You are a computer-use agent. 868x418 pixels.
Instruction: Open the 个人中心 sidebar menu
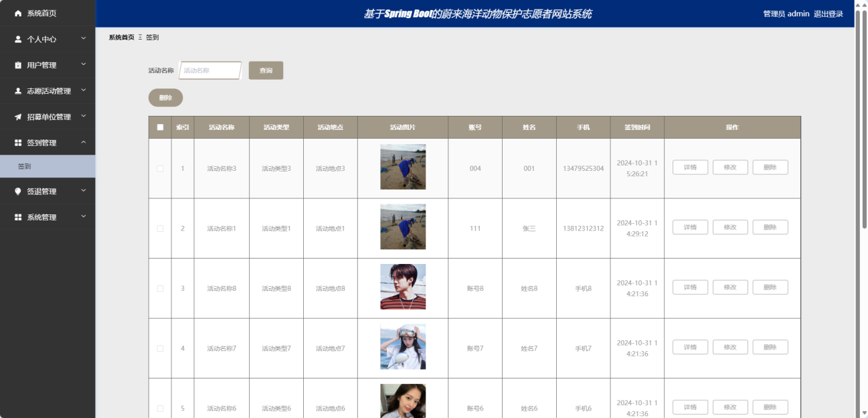pyautogui.click(x=48, y=40)
